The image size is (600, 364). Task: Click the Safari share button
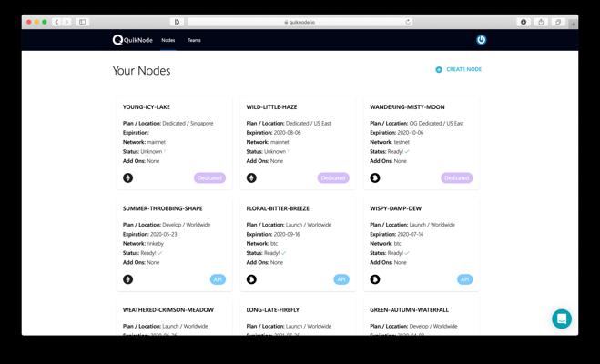click(541, 22)
